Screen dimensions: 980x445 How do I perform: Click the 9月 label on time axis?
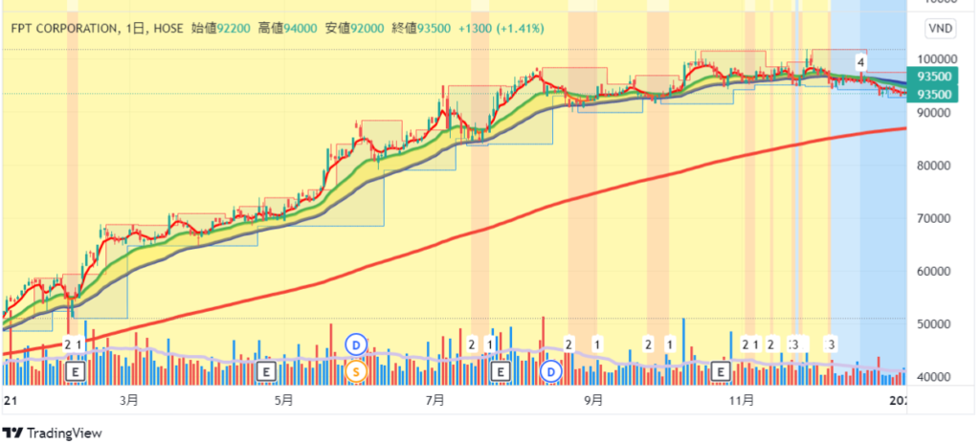click(x=593, y=400)
